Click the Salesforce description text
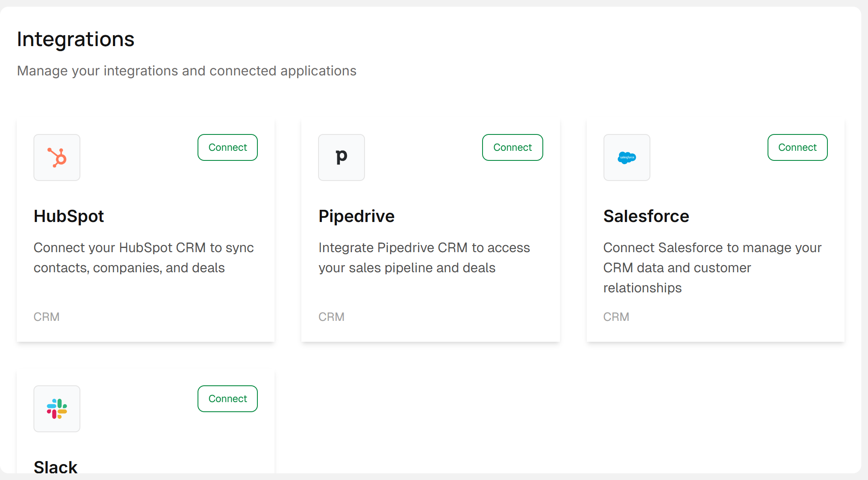 712,268
